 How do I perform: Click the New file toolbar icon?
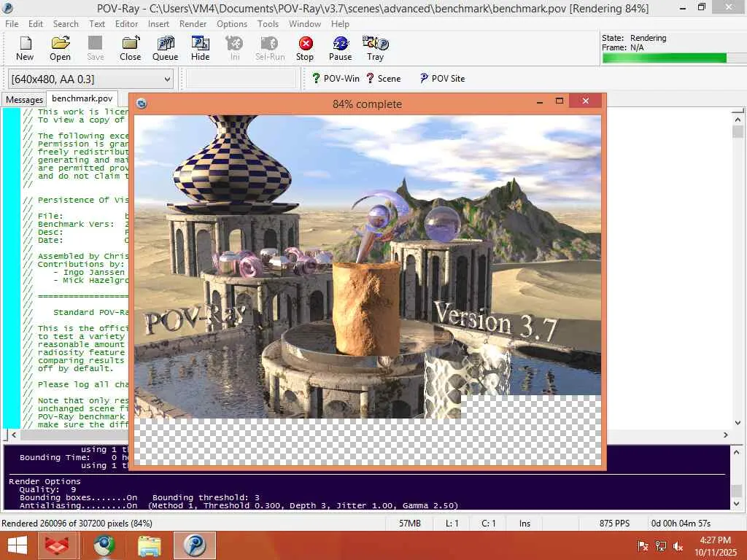25,49
